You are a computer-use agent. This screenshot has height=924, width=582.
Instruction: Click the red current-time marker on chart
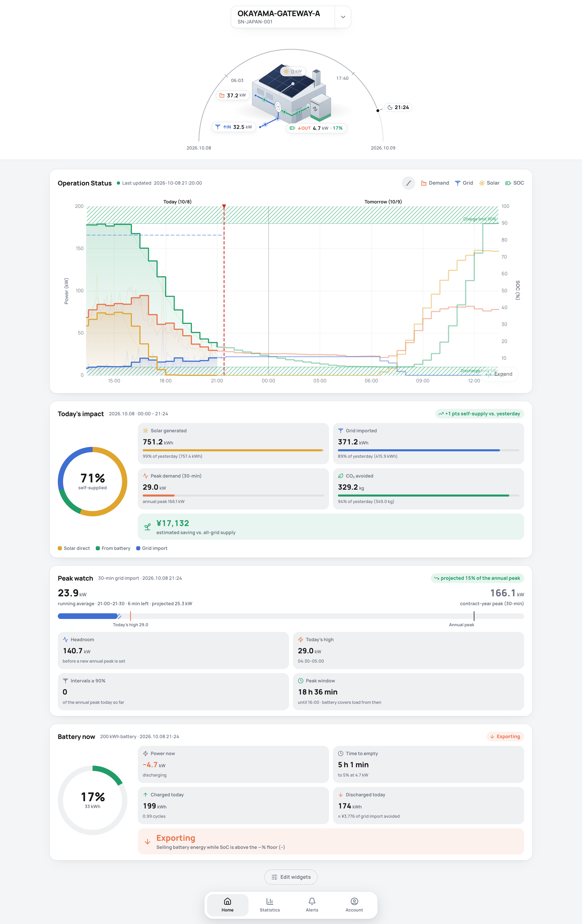(224, 207)
